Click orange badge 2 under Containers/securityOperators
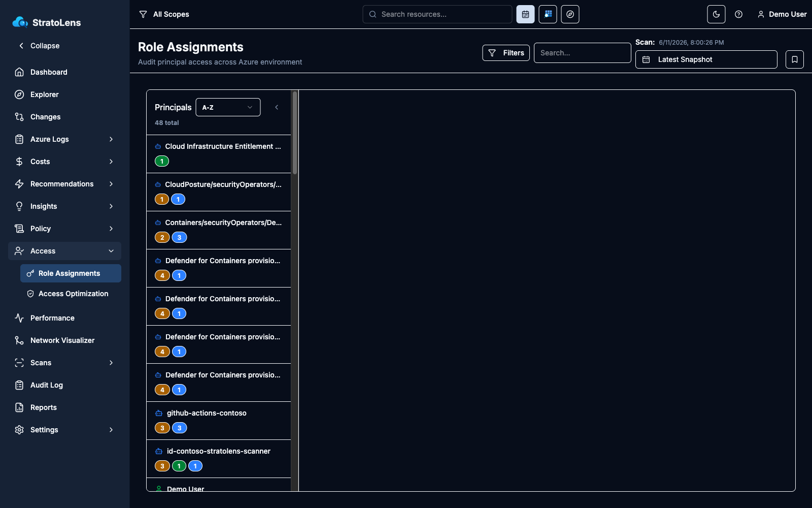 click(x=162, y=237)
